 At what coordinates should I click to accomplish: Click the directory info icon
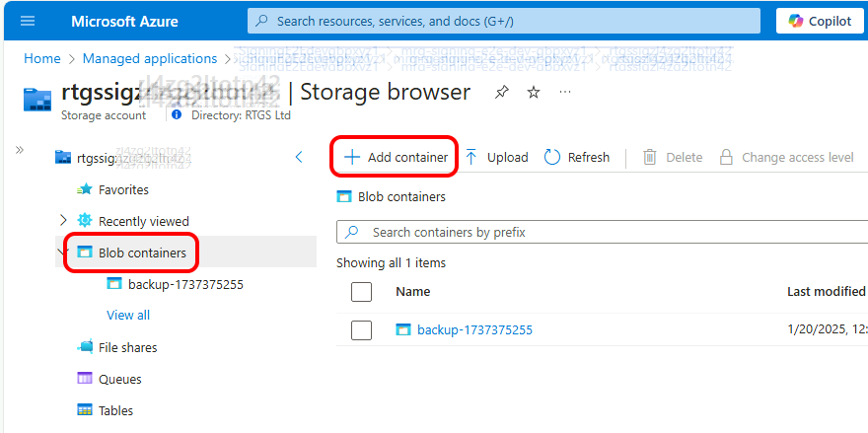point(176,115)
